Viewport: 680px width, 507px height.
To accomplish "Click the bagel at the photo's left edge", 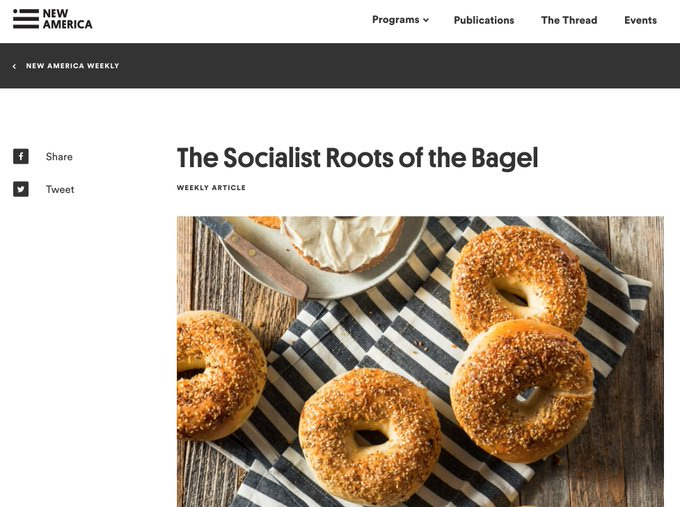I will click(x=220, y=376).
